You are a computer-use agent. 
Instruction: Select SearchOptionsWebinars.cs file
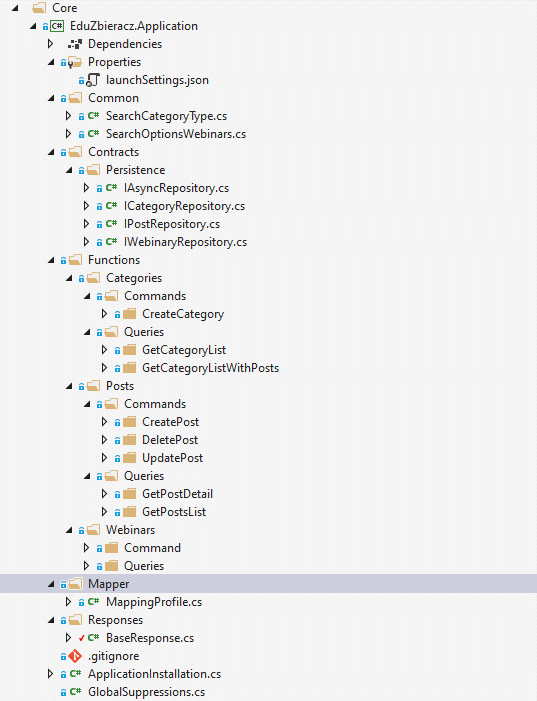pyautogui.click(x=176, y=134)
